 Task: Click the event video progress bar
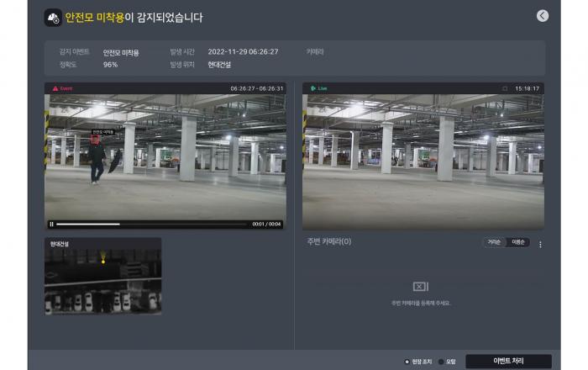tap(151, 225)
